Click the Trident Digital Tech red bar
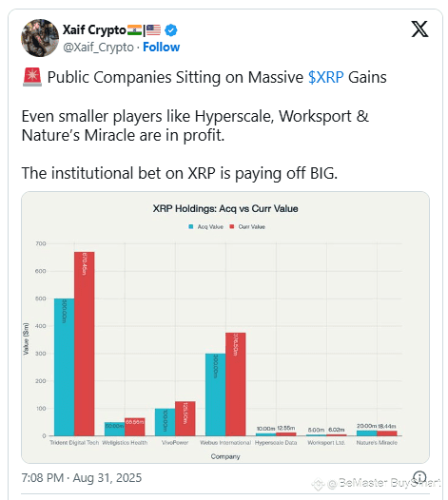The image size is (448, 500). (85, 344)
